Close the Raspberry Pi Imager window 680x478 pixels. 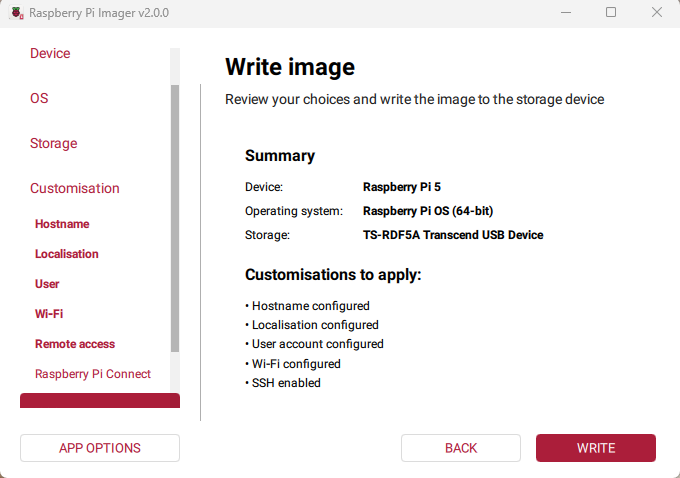[656, 13]
